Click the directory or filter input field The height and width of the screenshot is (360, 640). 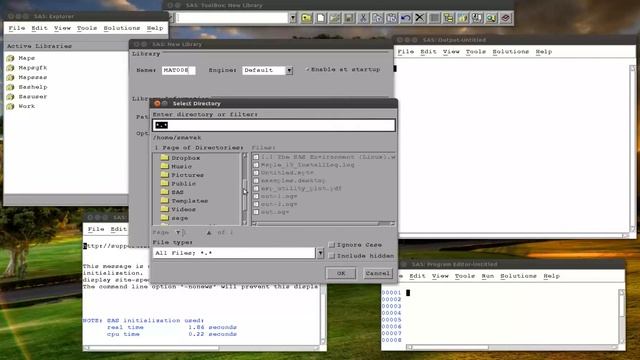click(274, 125)
